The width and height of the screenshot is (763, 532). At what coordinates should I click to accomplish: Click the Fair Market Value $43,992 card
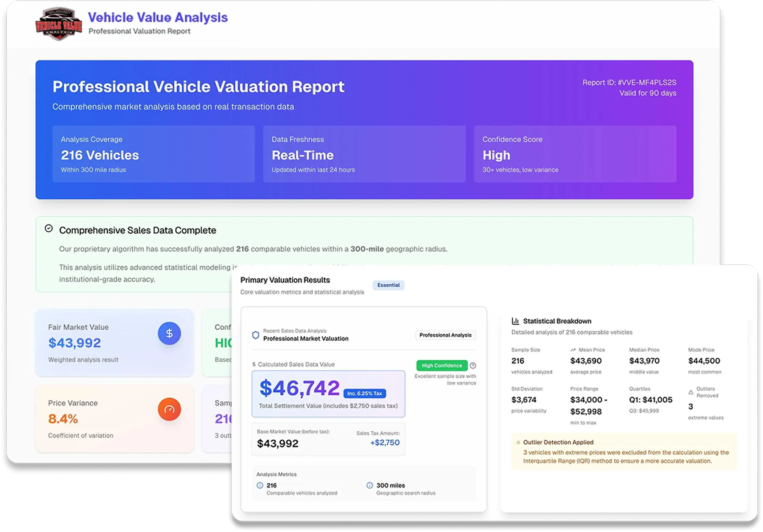(x=115, y=343)
